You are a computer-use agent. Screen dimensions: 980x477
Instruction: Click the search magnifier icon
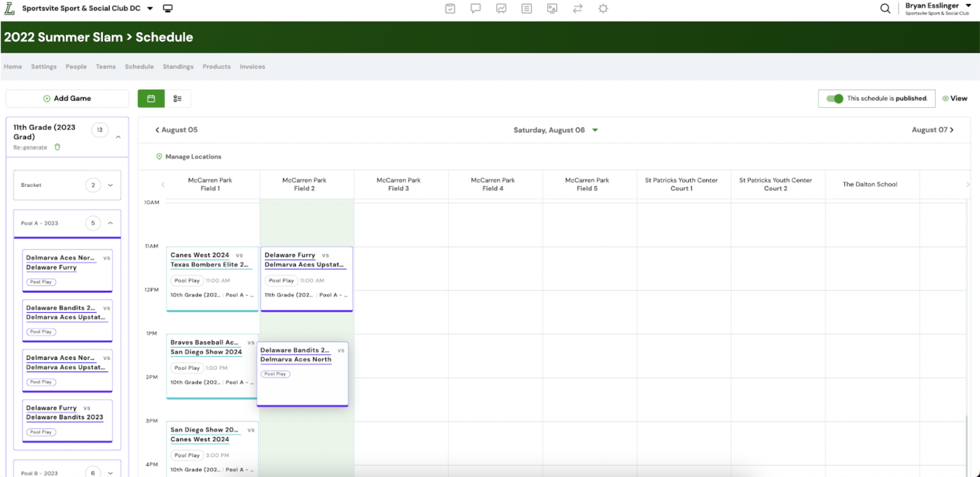885,8
